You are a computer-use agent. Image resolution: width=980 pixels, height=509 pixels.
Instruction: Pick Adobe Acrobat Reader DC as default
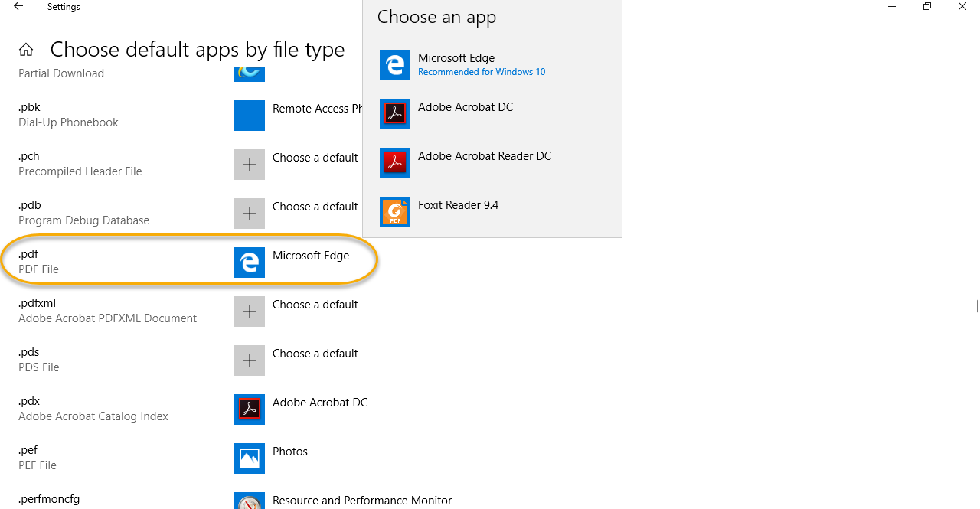(492, 163)
